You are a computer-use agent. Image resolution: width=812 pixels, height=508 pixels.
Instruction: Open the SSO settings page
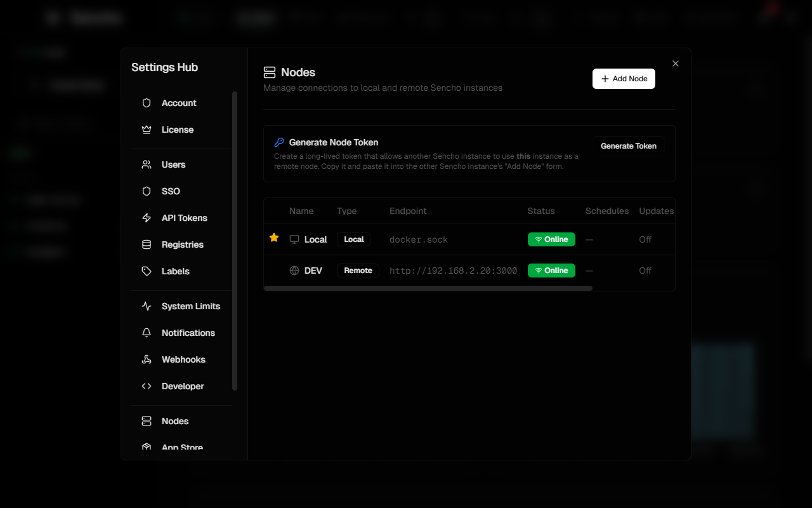[x=181, y=191]
